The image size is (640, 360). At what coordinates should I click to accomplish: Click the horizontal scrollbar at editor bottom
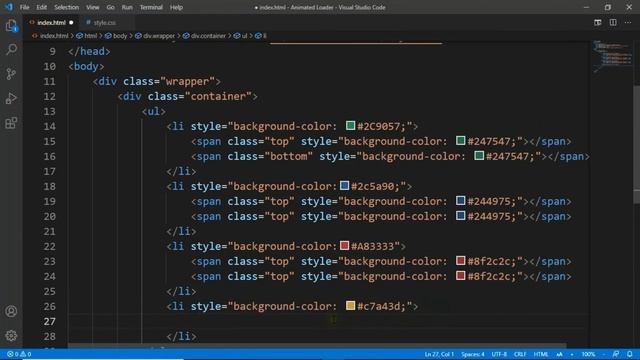click(317, 346)
